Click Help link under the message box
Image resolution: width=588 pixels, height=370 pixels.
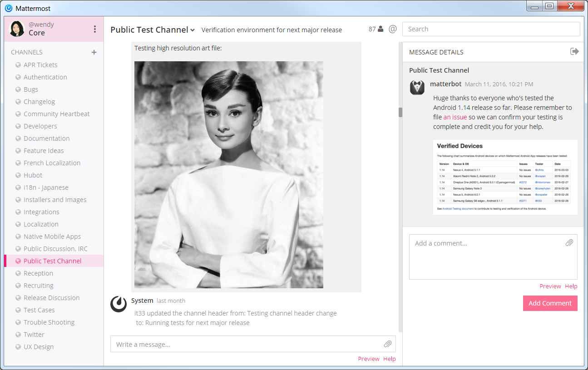[x=389, y=359]
